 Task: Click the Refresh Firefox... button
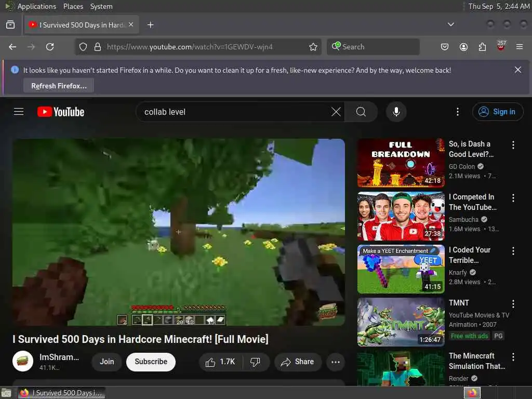59,86
